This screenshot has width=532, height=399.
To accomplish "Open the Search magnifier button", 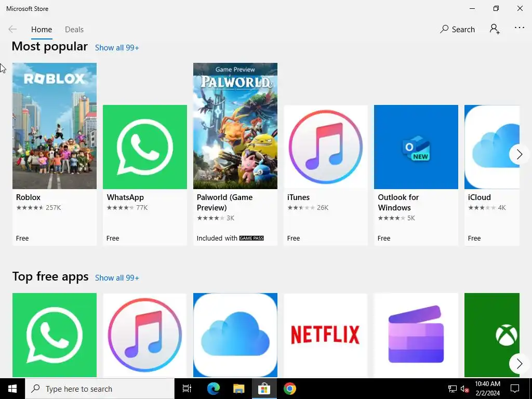I will pyautogui.click(x=457, y=29).
